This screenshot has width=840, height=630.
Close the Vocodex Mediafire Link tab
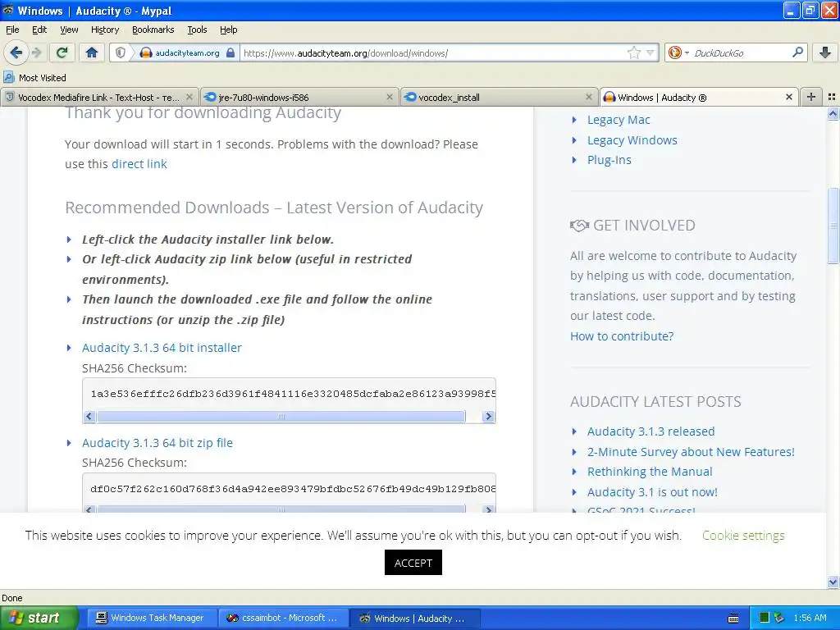click(189, 97)
